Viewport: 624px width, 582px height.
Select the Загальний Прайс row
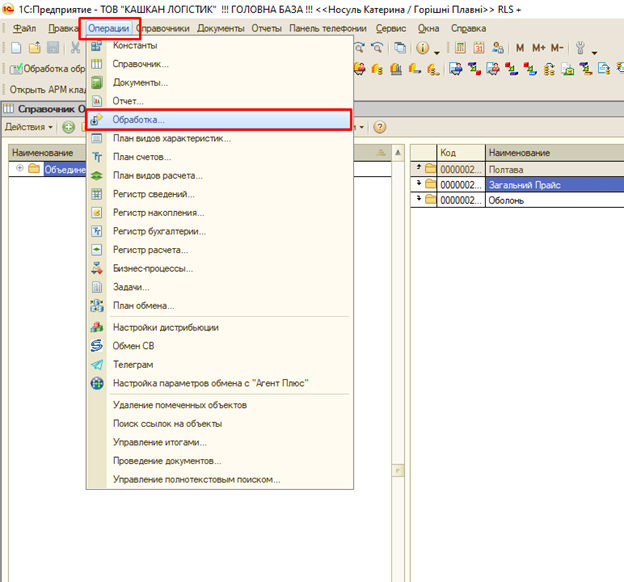tap(517, 185)
